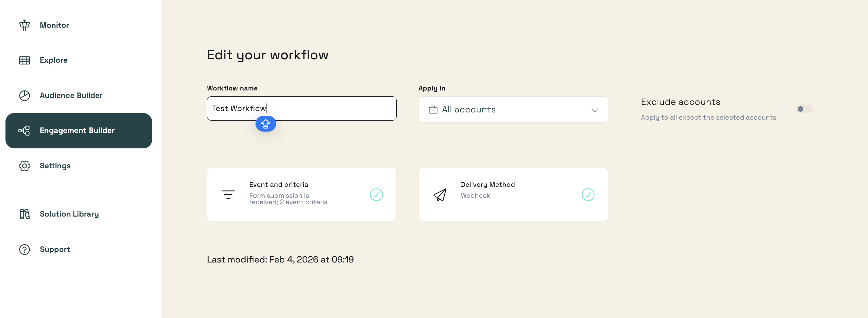This screenshot has width=868, height=318.
Task: Open the Delivery Method Webhook card
Action: click(x=513, y=195)
